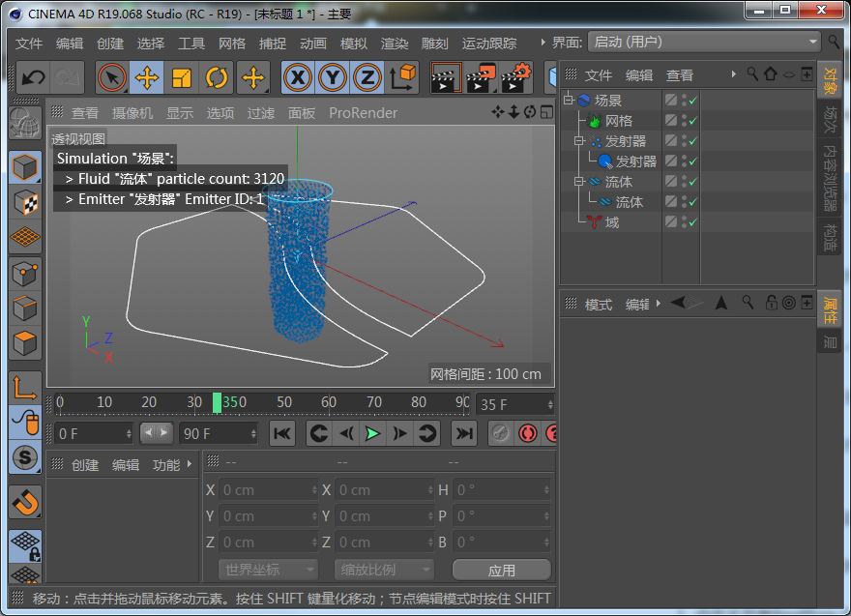Click the coordinate system icon after Z axis lock
The width and height of the screenshot is (851, 616).
403,77
